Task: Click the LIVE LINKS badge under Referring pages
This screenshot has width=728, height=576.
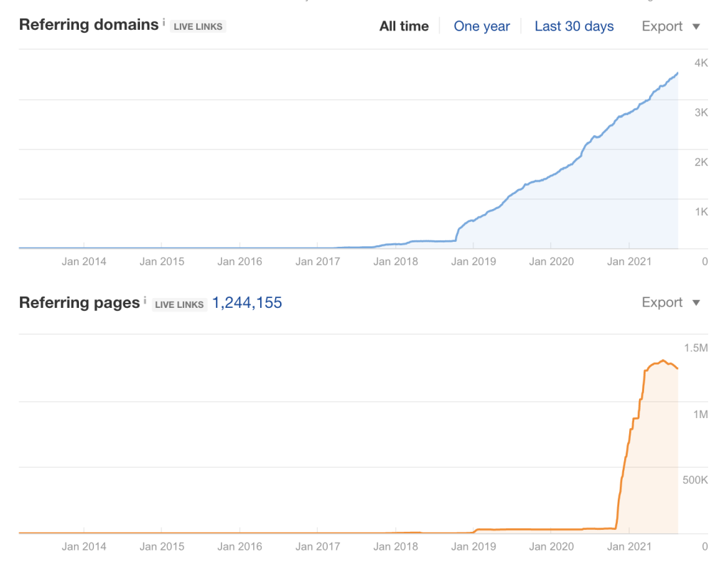Action: tap(179, 304)
